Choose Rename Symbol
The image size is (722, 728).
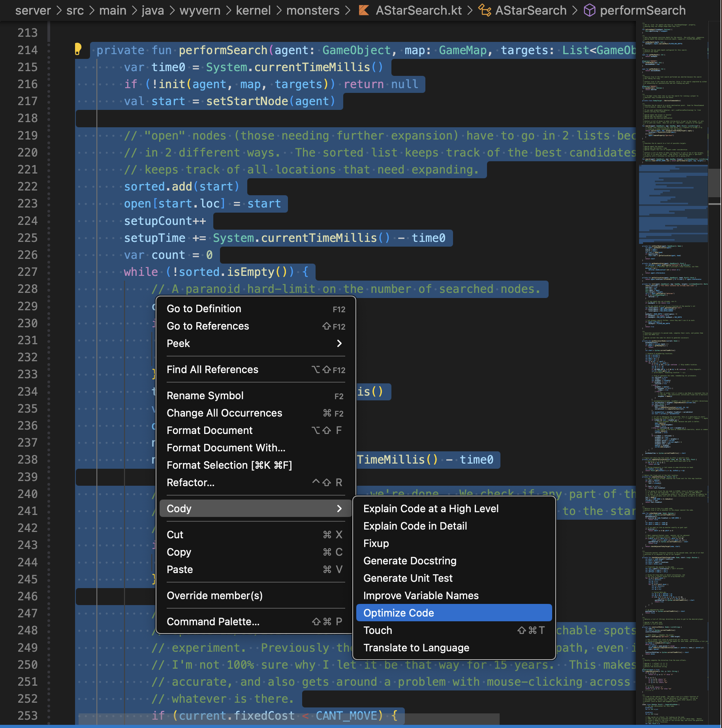[256, 396]
